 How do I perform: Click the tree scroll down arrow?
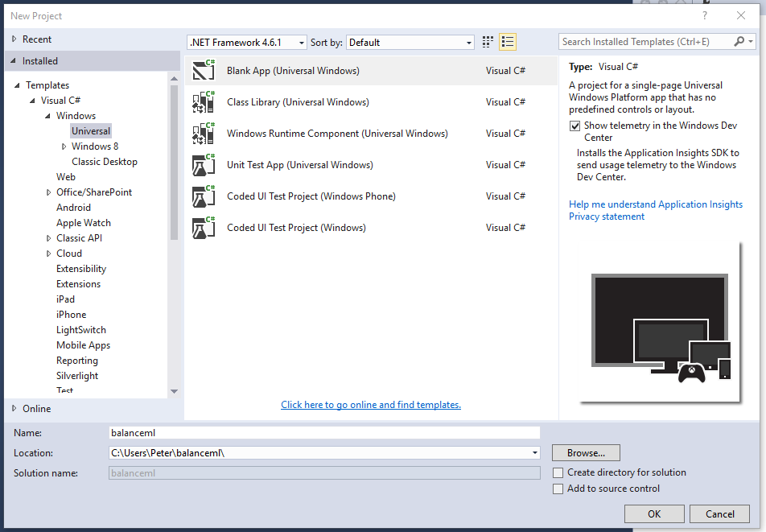click(x=174, y=392)
